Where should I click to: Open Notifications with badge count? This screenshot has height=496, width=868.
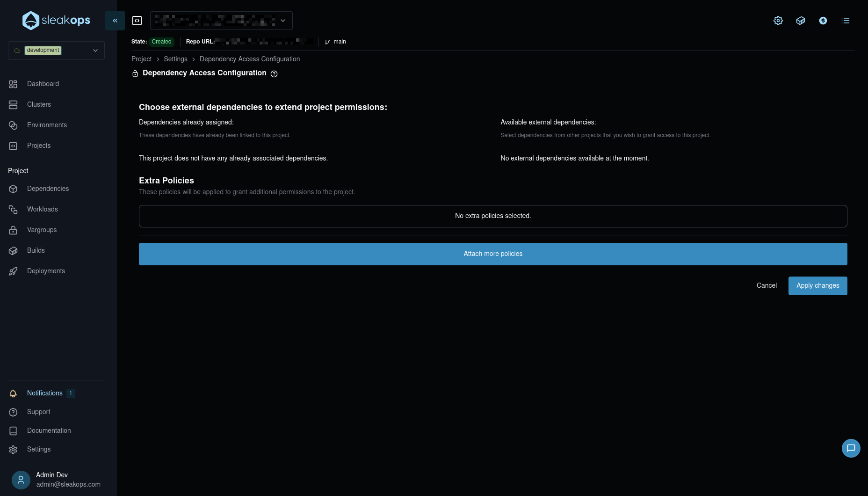[45, 393]
